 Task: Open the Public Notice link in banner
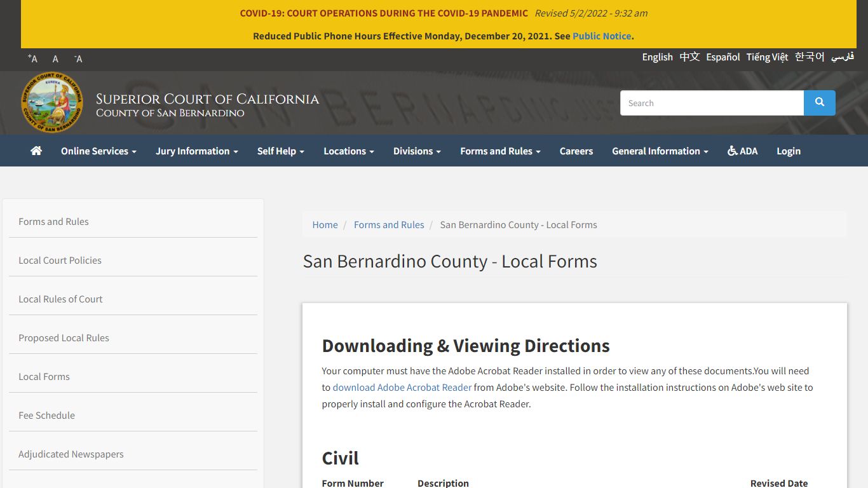pyautogui.click(x=602, y=36)
